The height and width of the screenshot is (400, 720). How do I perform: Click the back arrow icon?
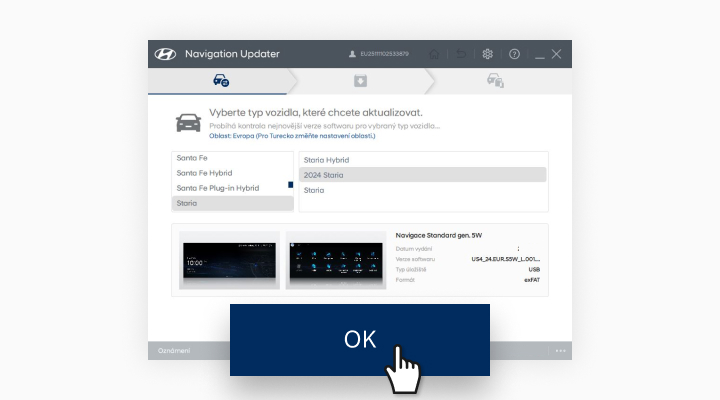click(x=461, y=54)
